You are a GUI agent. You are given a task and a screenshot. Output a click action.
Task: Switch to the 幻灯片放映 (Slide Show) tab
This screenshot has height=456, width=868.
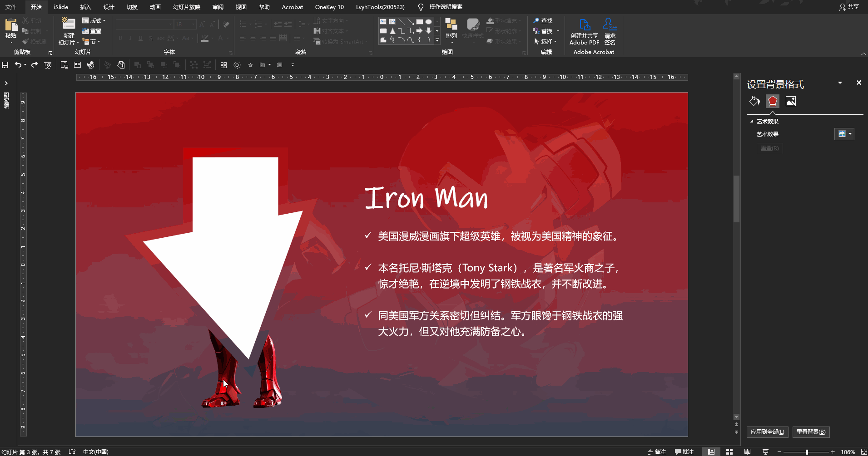click(187, 7)
